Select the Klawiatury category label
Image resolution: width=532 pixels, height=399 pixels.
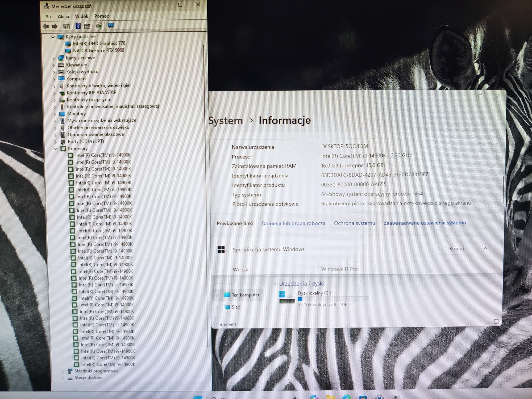point(77,65)
